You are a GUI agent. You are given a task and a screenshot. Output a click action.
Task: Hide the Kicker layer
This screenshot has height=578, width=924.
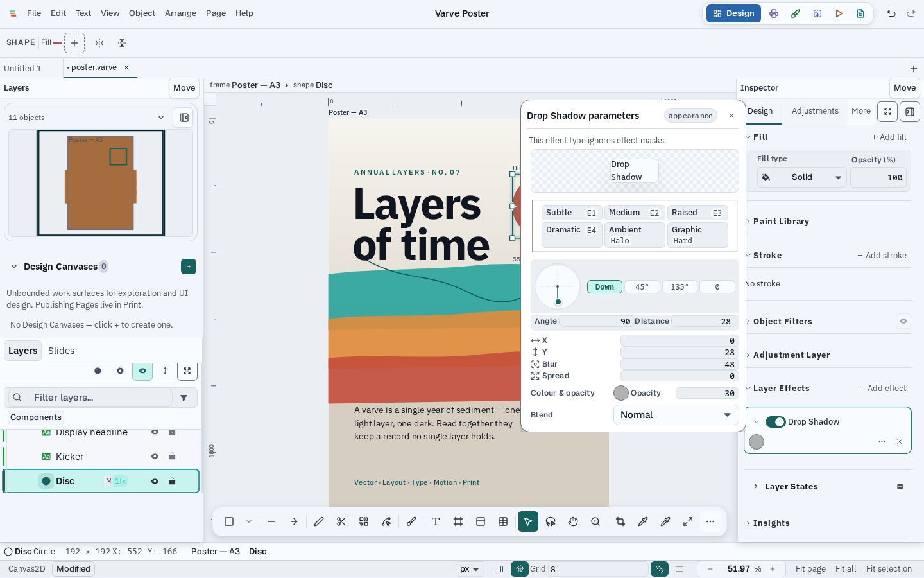tap(155, 457)
